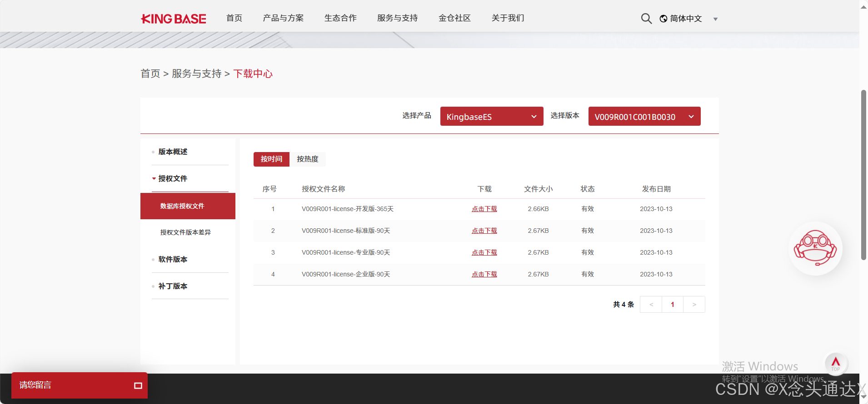The width and height of the screenshot is (868, 404).
Task: Select 数据库授权文件 in the sidebar
Action: tap(188, 206)
